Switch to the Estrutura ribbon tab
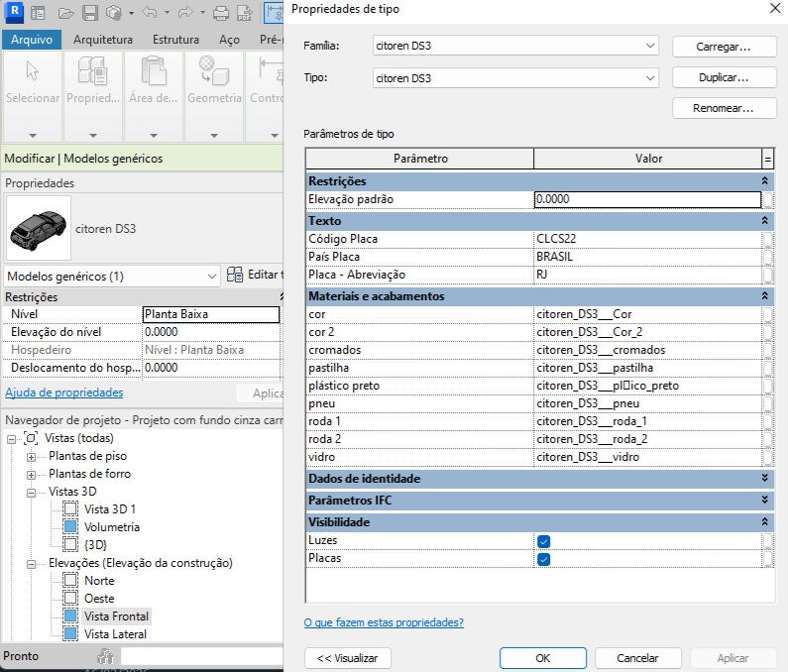 pyautogui.click(x=175, y=40)
